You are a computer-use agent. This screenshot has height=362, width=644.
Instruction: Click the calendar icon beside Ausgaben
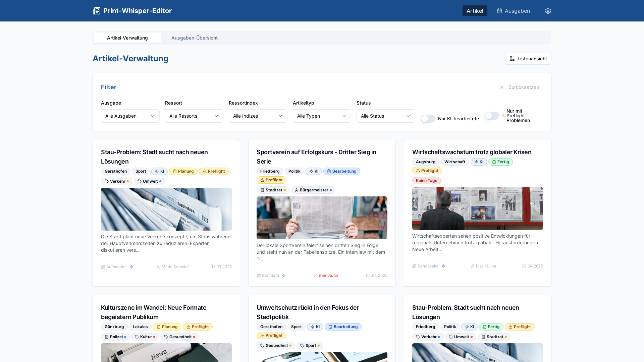coord(499,11)
